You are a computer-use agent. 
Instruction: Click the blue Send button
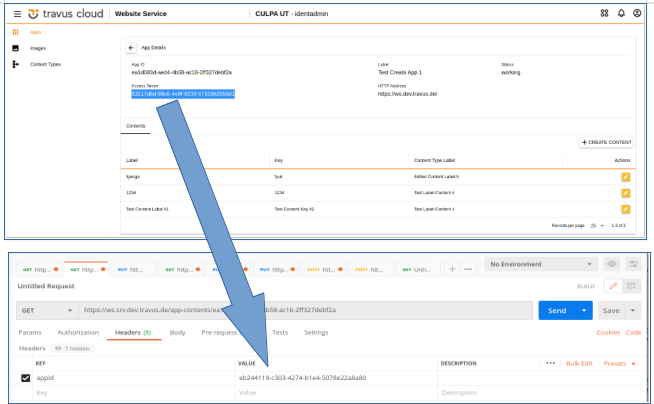click(x=557, y=310)
